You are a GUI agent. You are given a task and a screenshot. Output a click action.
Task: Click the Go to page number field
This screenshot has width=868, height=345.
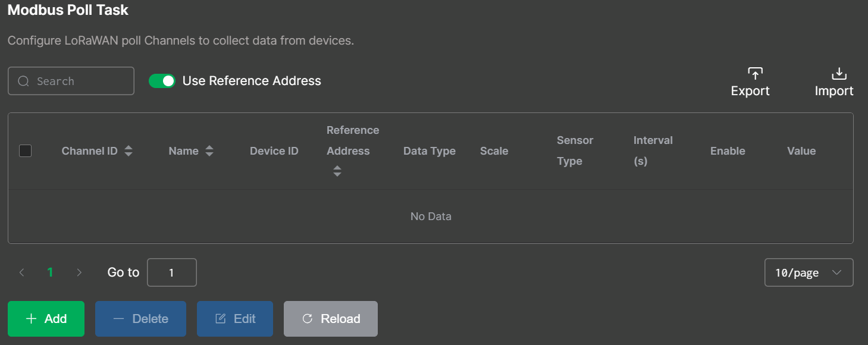(172, 272)
